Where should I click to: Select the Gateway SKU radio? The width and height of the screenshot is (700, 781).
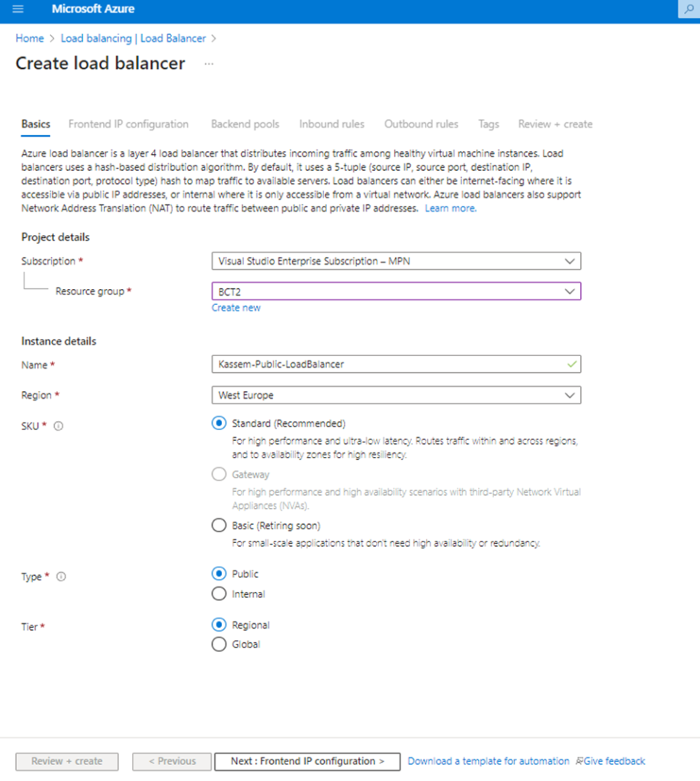coord(219,474)
